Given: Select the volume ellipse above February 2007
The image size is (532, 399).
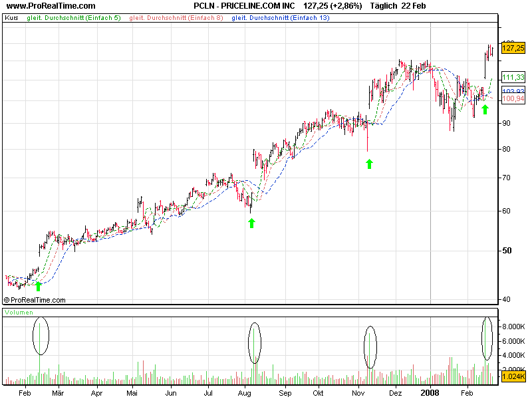Looking at the screenshot, I should [41, 335].
